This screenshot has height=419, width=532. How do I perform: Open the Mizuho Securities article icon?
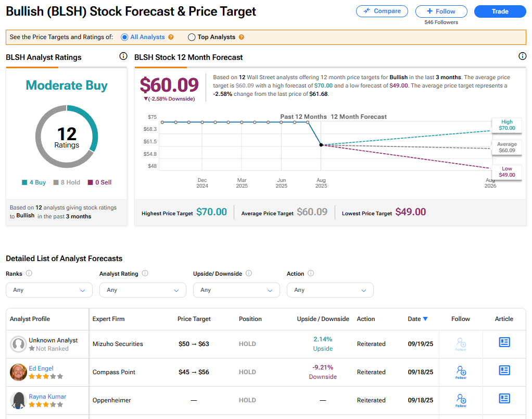504,342
